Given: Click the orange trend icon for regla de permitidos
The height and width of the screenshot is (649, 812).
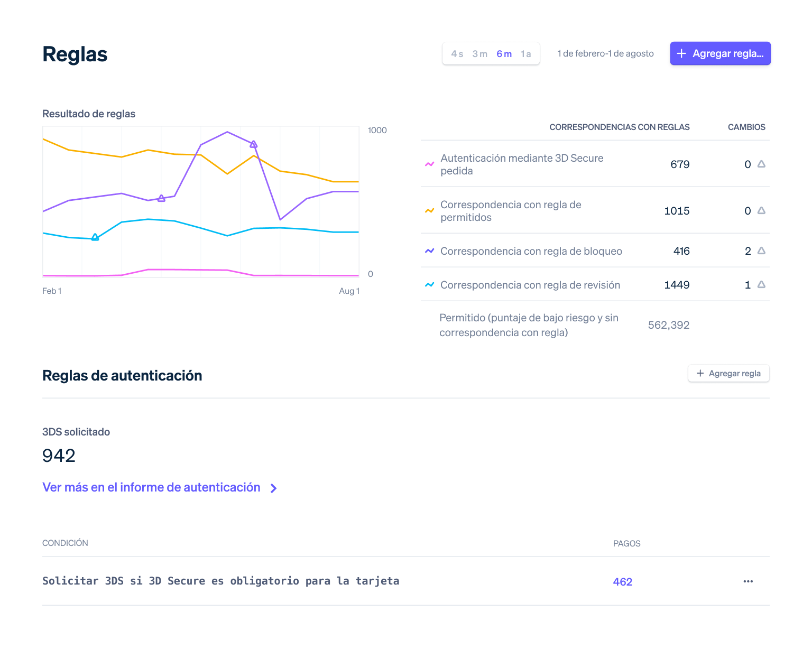Looking at the screenshot, I should click(430, 211).
